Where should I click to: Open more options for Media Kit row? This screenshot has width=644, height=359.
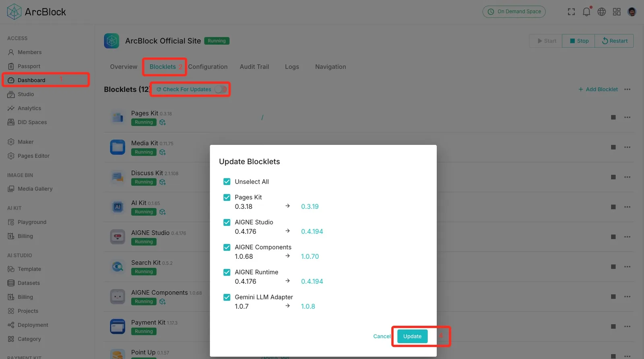627,147
